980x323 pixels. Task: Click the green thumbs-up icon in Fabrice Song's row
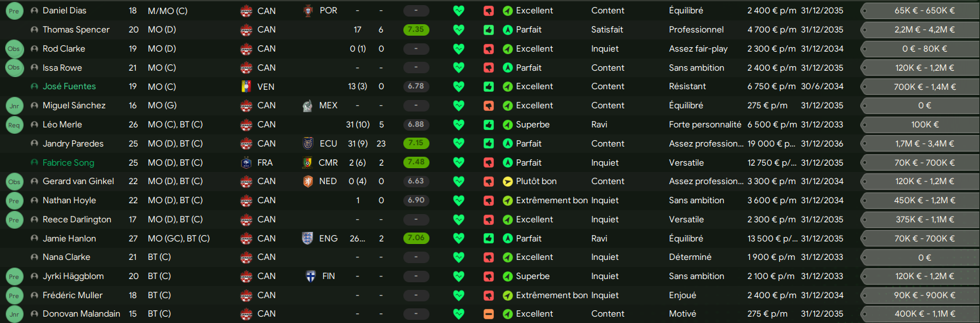pos(489,163)
